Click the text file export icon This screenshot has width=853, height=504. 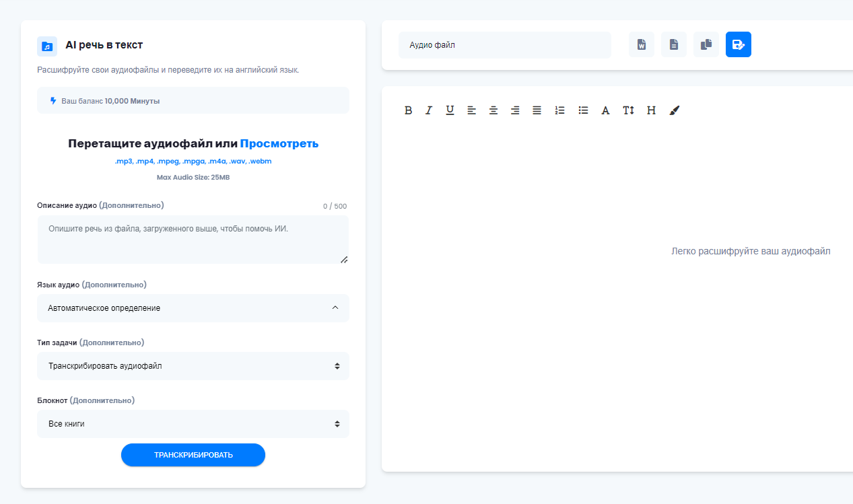673,44
